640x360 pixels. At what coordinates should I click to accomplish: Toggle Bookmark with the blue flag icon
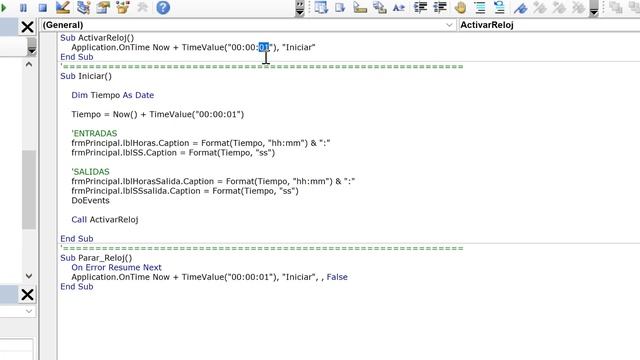tap(520, 7)
